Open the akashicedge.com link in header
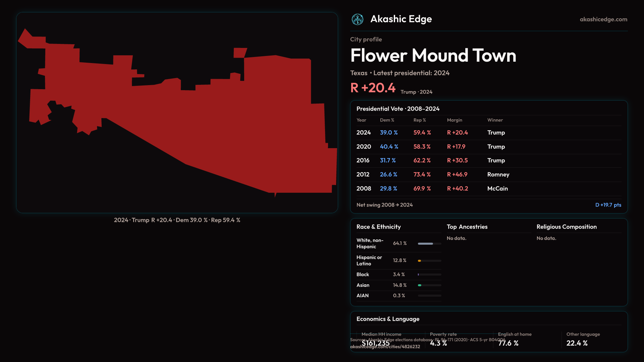The height and width of the screenshot is (362, 644). [603, 19]
